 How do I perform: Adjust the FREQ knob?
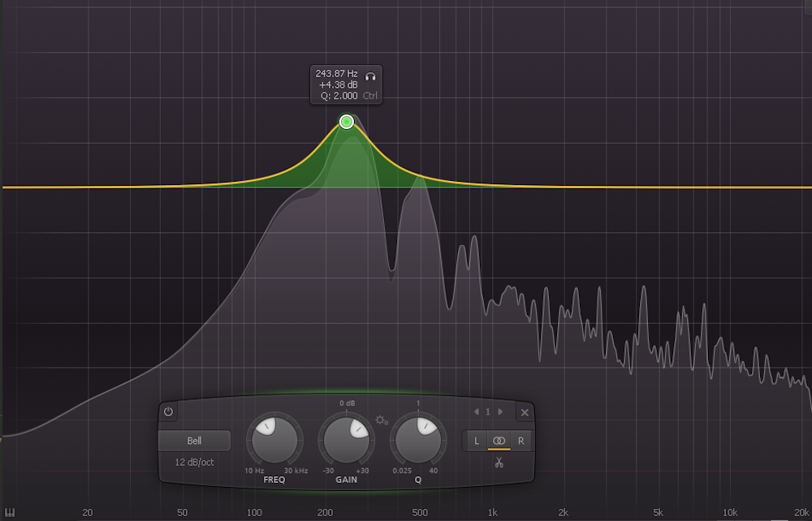tap(274, 438)
